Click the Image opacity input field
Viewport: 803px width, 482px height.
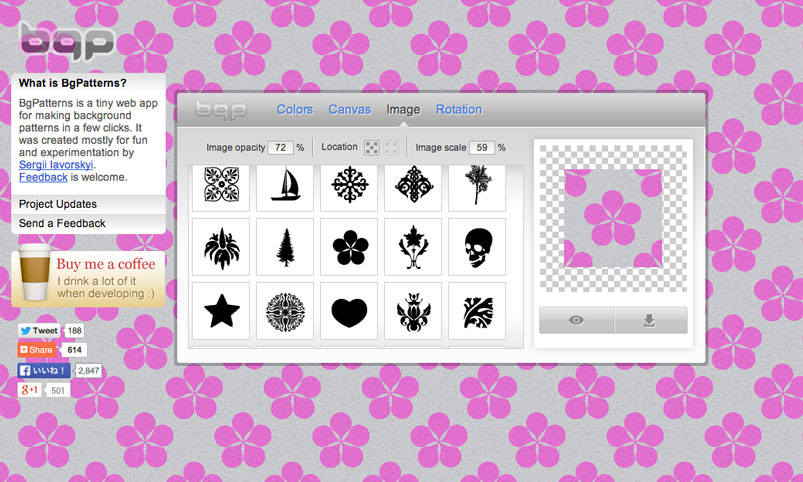tap(280, 148)
